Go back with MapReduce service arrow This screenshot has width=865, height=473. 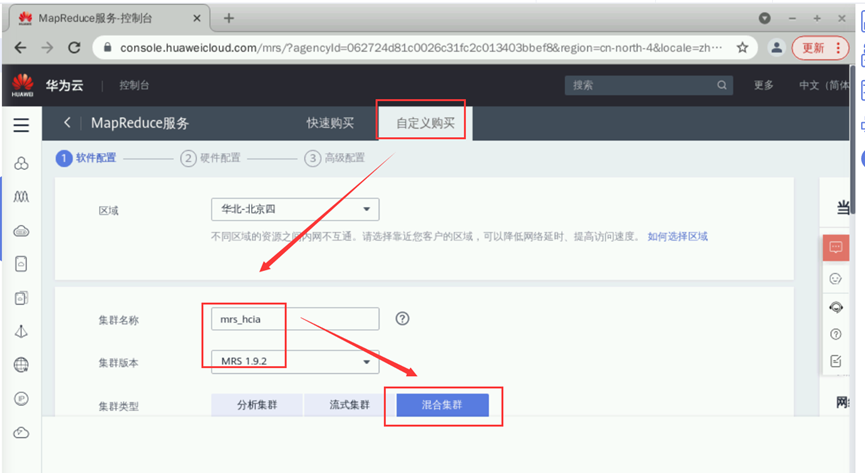(x=67, y=123)
